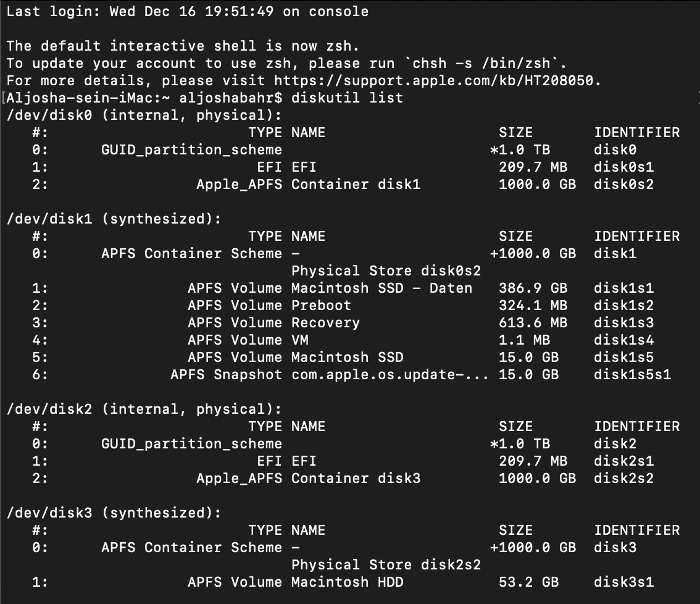This screenshot has height=604, width=700.
Task: Click the 'VM' volume name
Action: tap(300, 340)
